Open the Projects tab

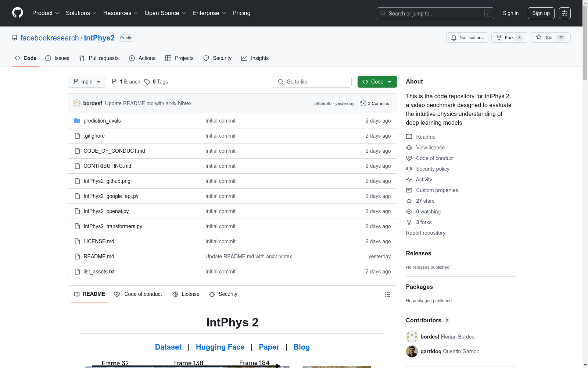tap(179, 58)
